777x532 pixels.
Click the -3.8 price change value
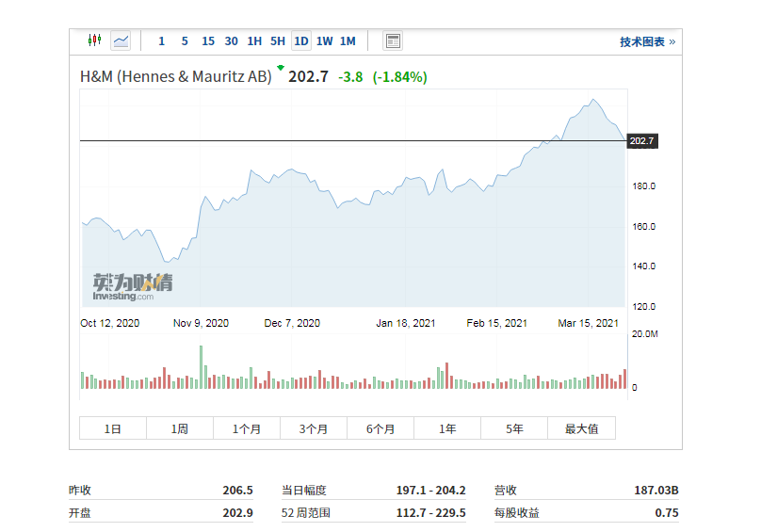click(350, 77)
